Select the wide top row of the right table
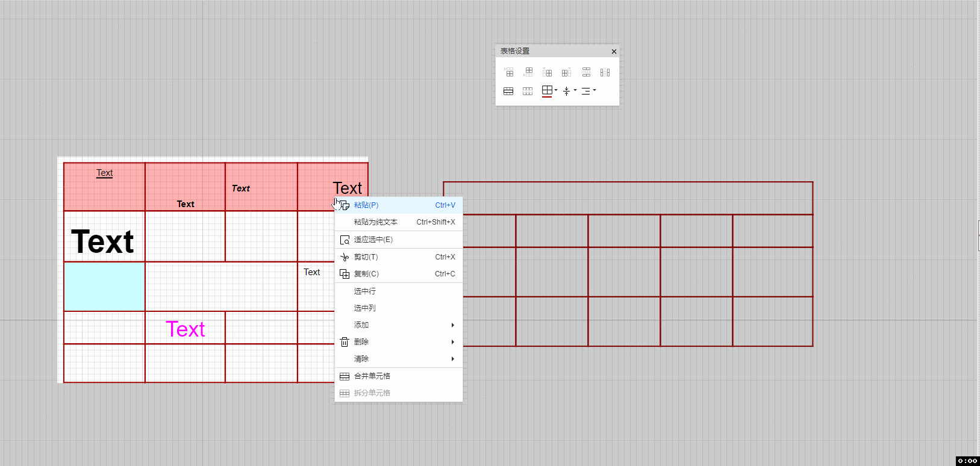Screen dimensions: 980x466 pos(628,198)
